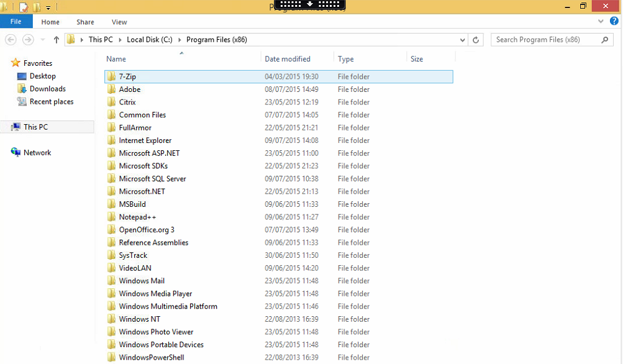Click the Back navigation arrow
The width and height of the screenshot is (623, 364).
(x=11, y=40)
